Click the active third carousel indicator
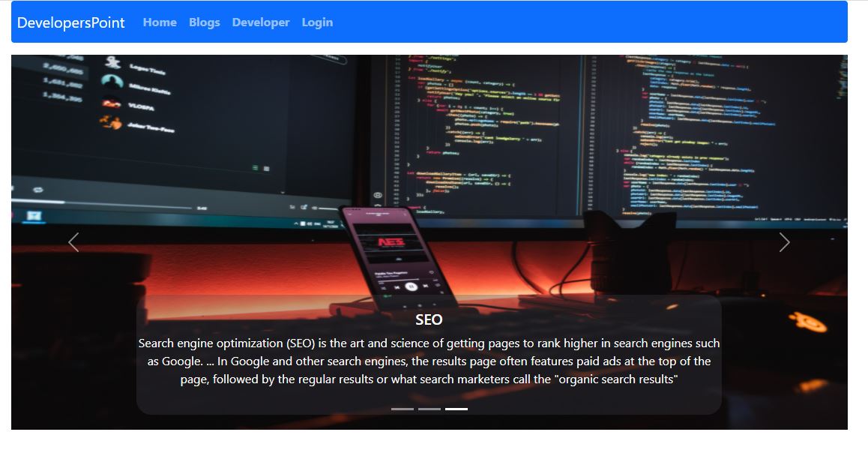 (x=456, y=409)
